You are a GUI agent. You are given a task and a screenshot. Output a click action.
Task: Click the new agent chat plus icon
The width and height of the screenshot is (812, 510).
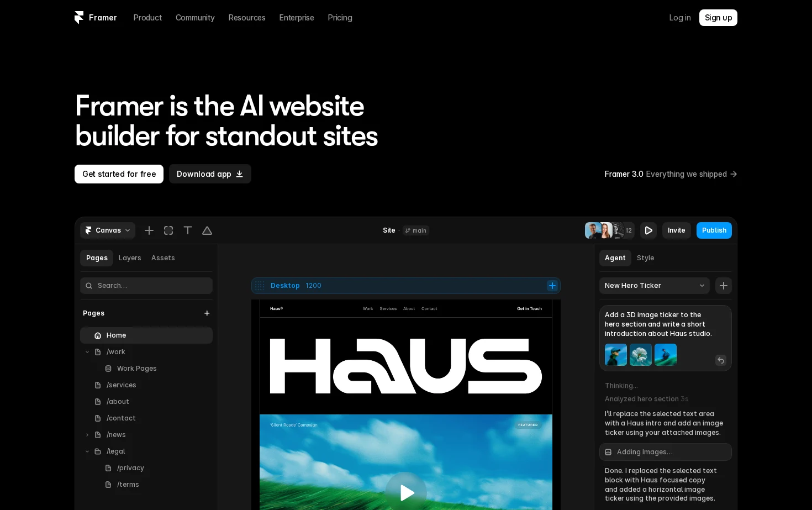(724, 286)
